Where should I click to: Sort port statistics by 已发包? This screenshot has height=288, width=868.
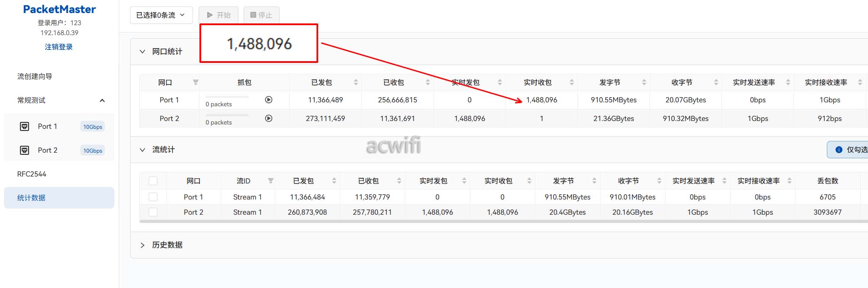pyautogui.click(x=356, y=82)
